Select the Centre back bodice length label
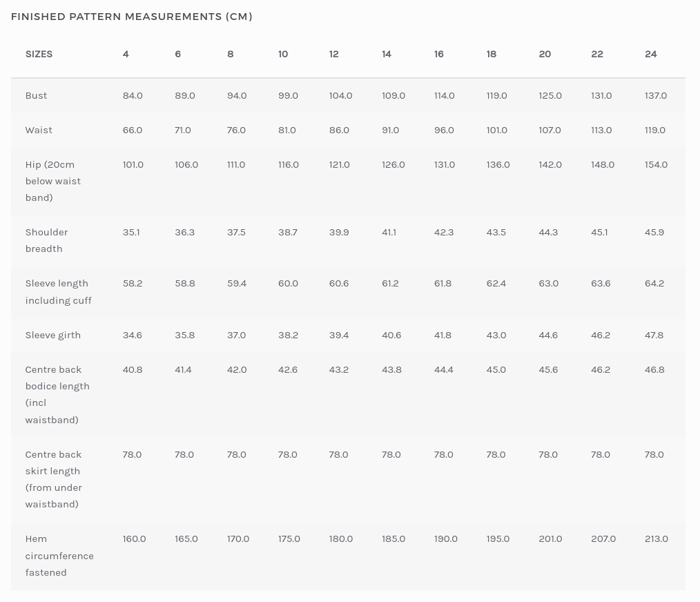Screen dimensions: 700x602 (57, 394)
